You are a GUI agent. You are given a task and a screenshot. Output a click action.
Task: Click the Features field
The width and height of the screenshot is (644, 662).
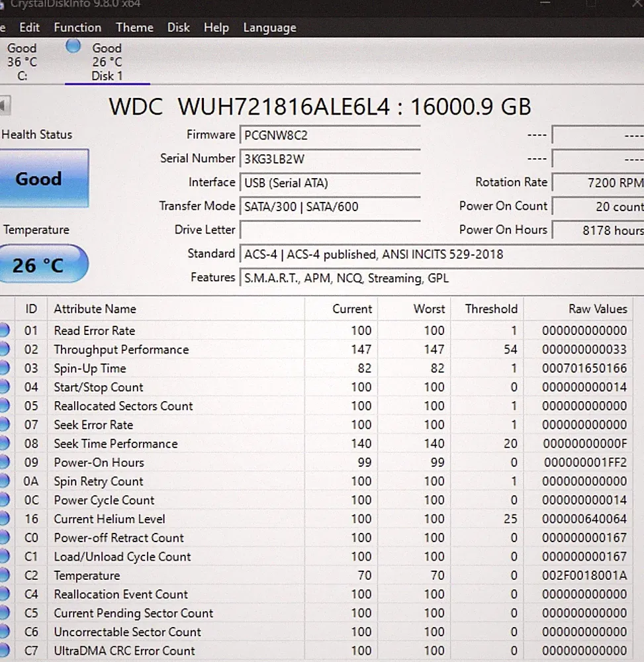[442, 278]
